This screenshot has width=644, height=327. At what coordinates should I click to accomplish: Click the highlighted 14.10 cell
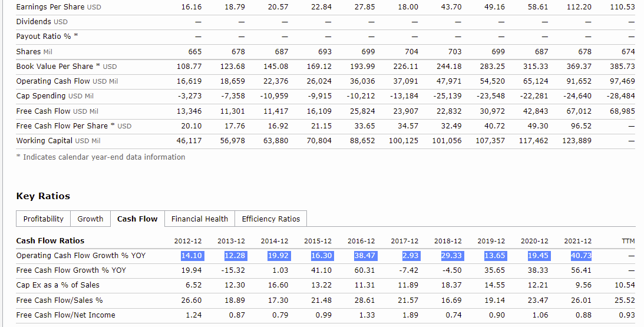point(191,255)
